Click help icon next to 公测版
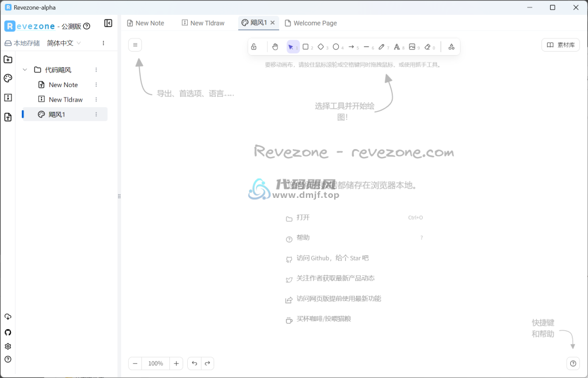The height and width of the screenshot is (378, 588). (x=87, y=26)
